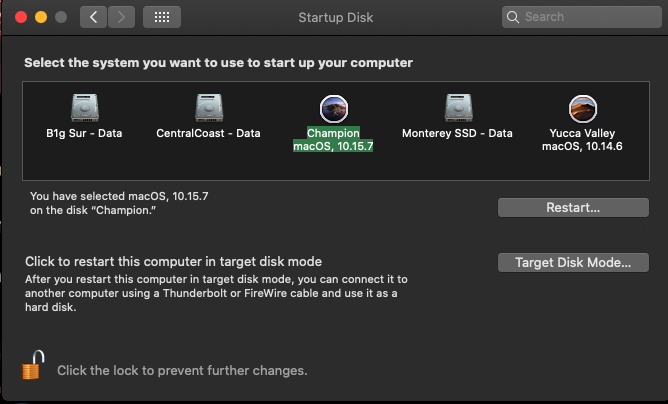Select the CentralCoast - Data disk icon

click(208, 108)
